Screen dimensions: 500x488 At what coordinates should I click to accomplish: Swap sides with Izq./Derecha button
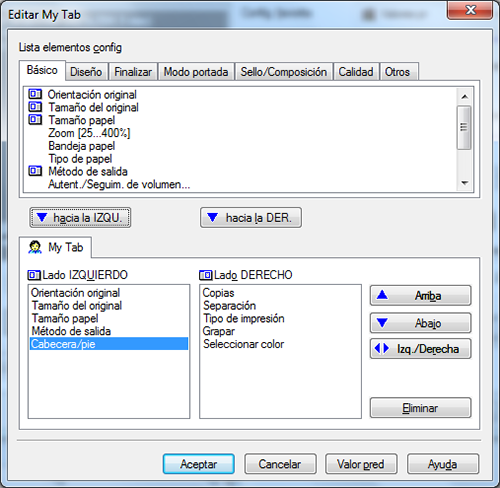[x=420, y=349]
